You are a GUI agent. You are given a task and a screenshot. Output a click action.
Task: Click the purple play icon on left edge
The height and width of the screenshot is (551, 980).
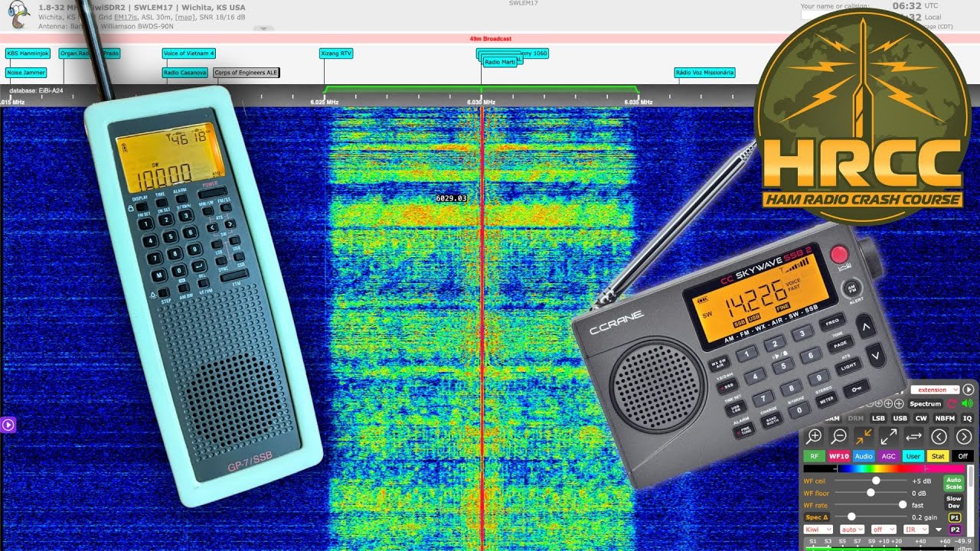pyautogui.click(x=8, y=424)
